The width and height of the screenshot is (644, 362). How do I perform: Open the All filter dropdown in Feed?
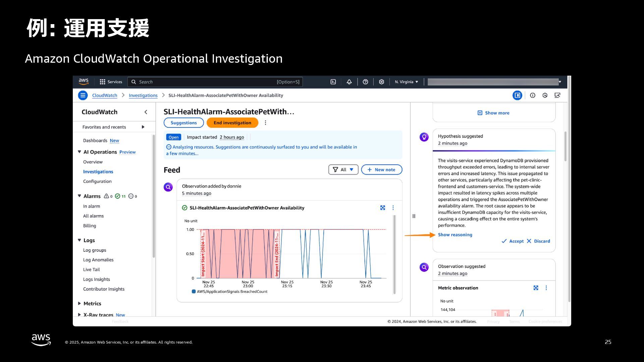coord(343,170)
